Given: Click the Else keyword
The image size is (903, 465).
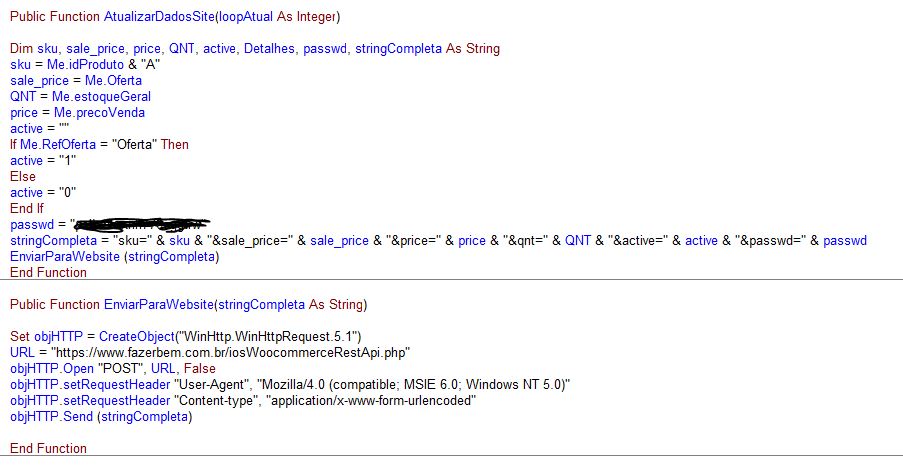Looking at the screenshot, I should pos(23,176).
